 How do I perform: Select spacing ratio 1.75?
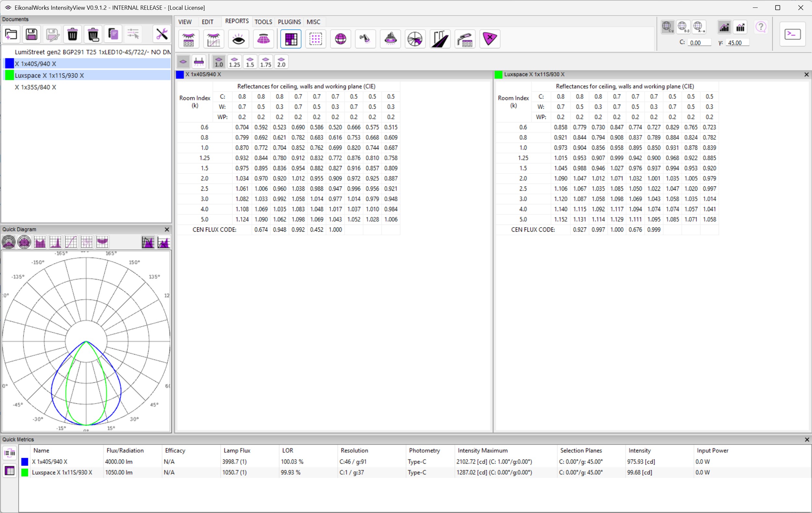(266, 62)
